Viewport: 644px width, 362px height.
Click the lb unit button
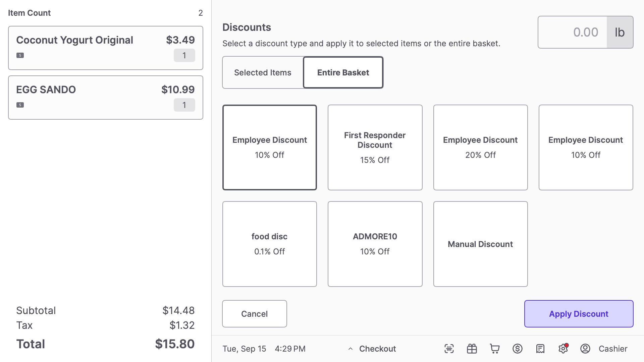pyautogui.click(x=620, y=32)
